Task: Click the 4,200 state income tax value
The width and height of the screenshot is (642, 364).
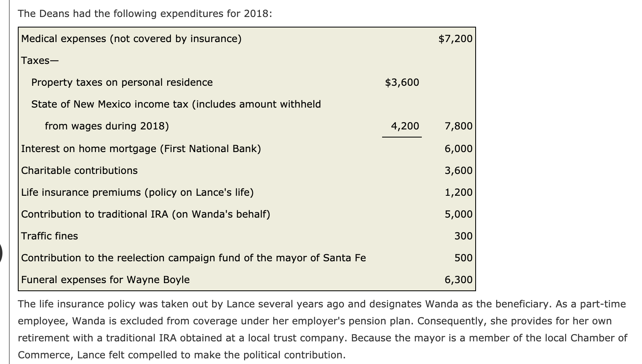Action: [405, 126]
